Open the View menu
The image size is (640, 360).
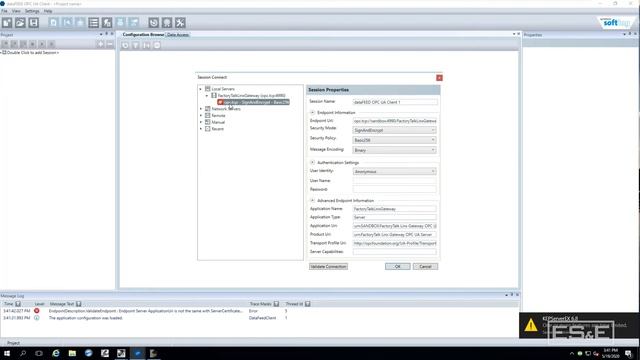point(16,11)
